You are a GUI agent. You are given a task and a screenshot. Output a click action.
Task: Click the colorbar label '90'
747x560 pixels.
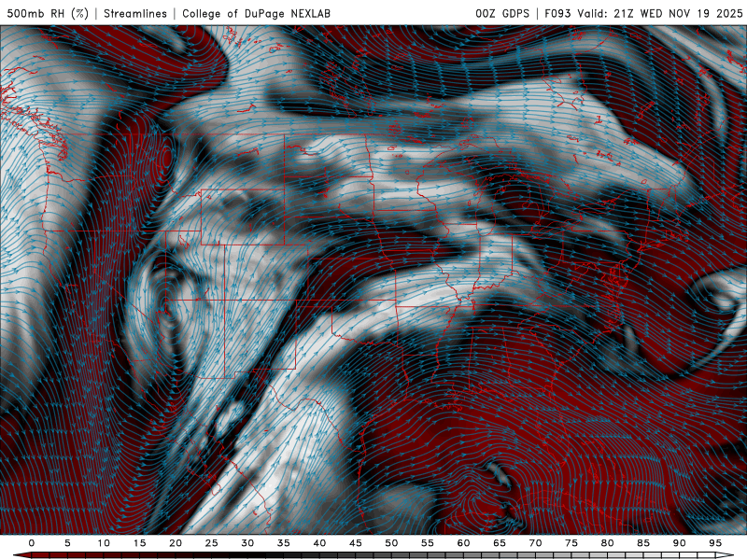tap(679, 543)
